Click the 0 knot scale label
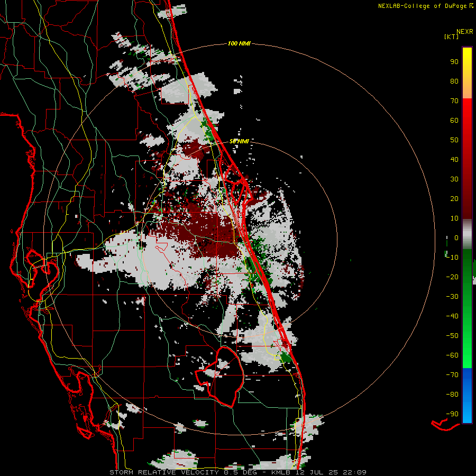The width and height of the screenshot is (476, 476). (x=456, y=238)
